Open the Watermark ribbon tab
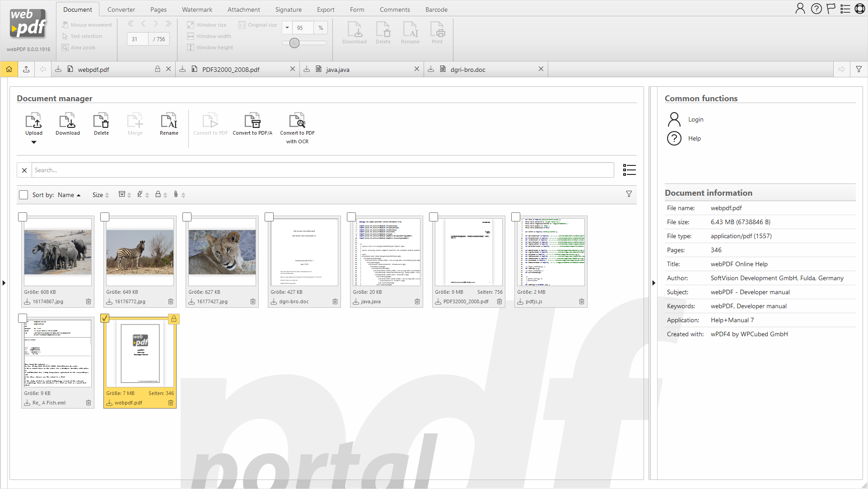868x489 pixels. (x=197, y=9)
